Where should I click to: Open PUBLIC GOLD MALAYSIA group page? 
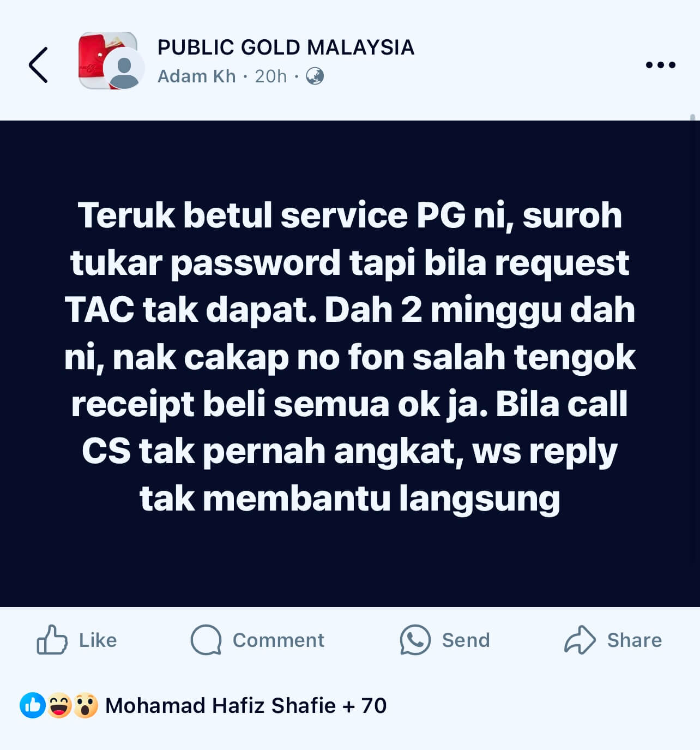point(286,47)
